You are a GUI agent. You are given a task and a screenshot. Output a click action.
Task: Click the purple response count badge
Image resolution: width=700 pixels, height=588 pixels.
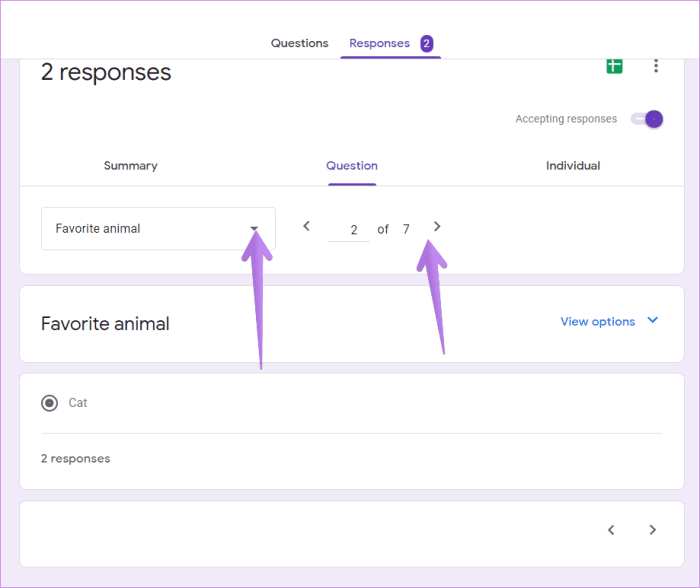[427, 44]
